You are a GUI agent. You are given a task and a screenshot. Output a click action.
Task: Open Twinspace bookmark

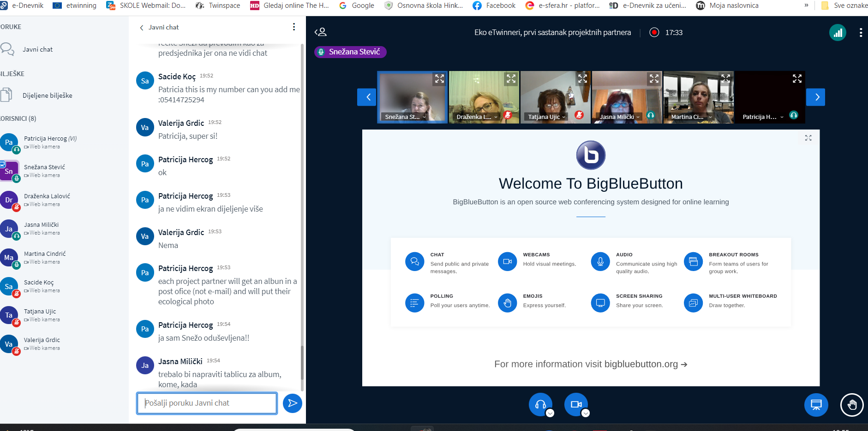coord(218,6)
